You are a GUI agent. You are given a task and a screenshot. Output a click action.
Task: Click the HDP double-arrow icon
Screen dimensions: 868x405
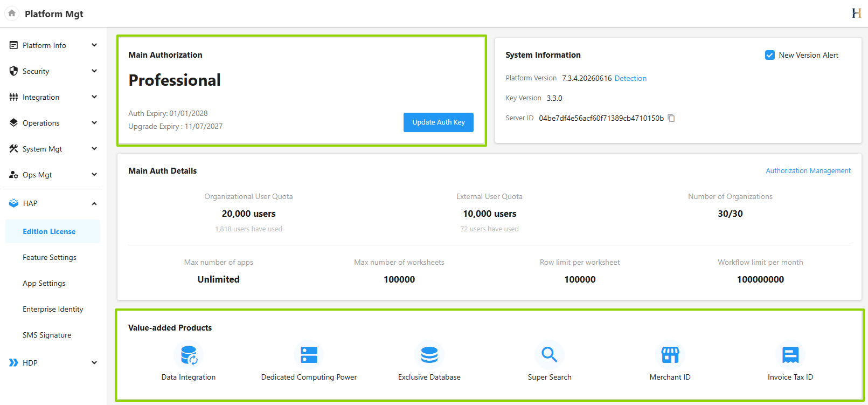pos(13,363)
